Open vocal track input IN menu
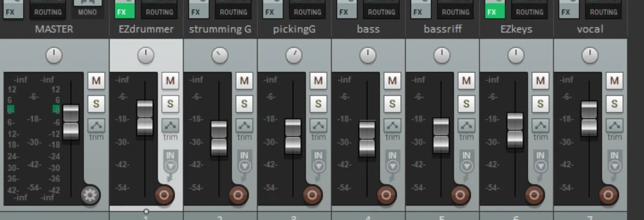644x220 pixels. tap(614, 161)
